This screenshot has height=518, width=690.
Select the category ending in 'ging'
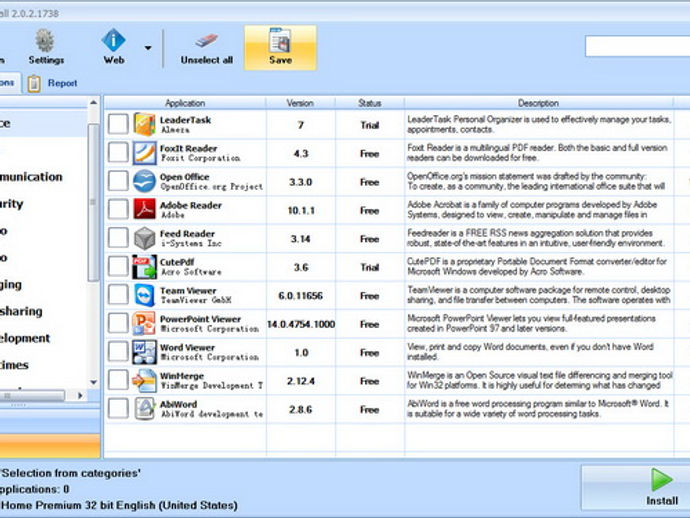coord(11,285)
